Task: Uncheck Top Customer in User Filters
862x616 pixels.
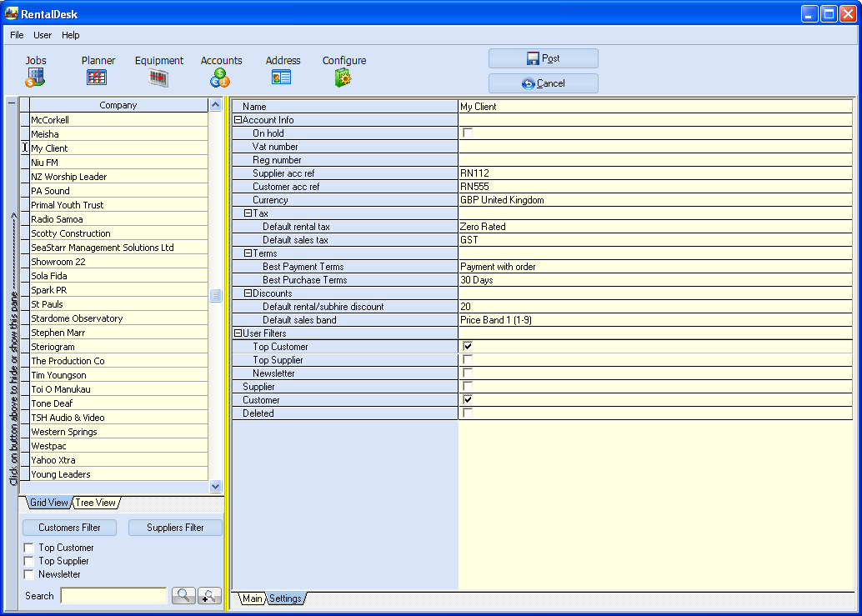Action: 468,347
